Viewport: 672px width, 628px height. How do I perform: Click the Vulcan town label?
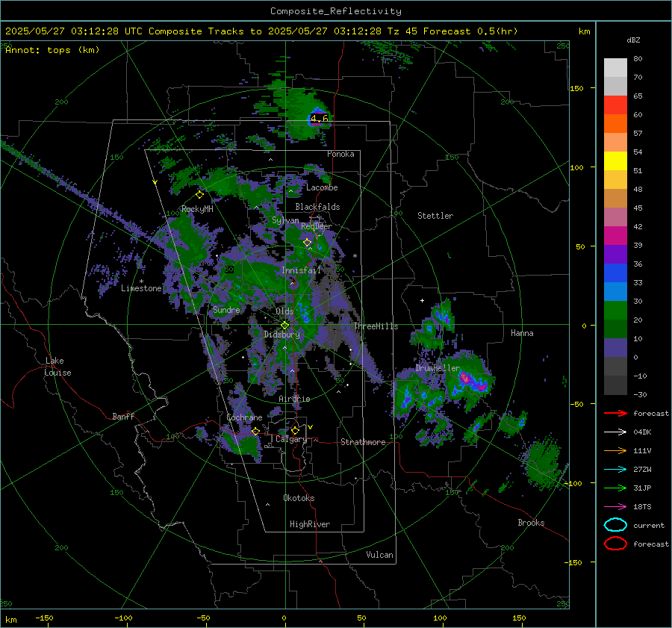(x=379, y=555)
